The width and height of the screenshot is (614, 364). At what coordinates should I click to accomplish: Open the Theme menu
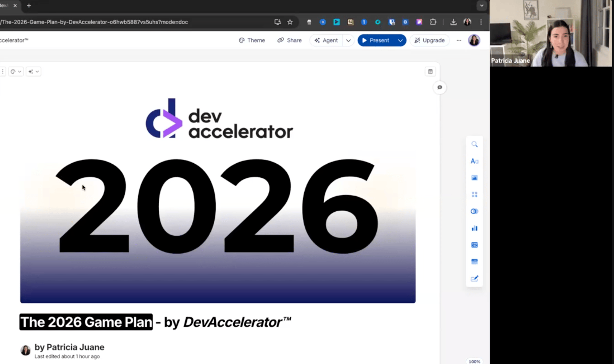(x=252, y=40)
